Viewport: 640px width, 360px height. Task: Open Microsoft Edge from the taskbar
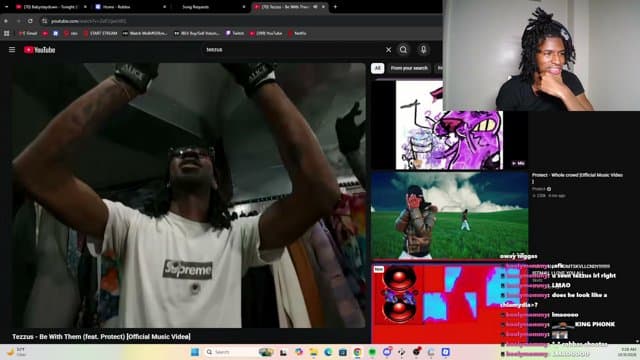click(328, 352)
